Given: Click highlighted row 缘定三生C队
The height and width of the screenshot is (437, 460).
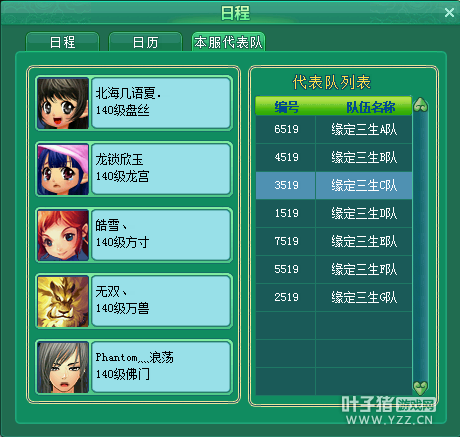Looking at the screenshot, I should 334,185.
